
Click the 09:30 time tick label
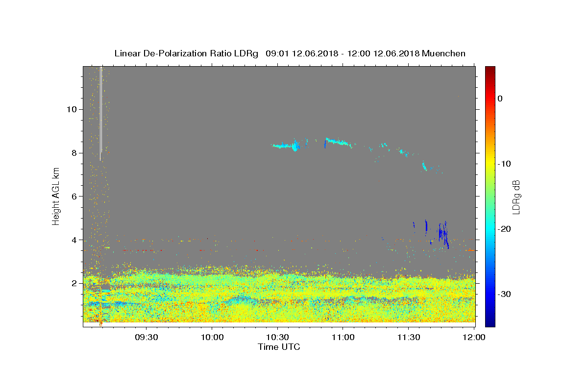tap(146, 337)
